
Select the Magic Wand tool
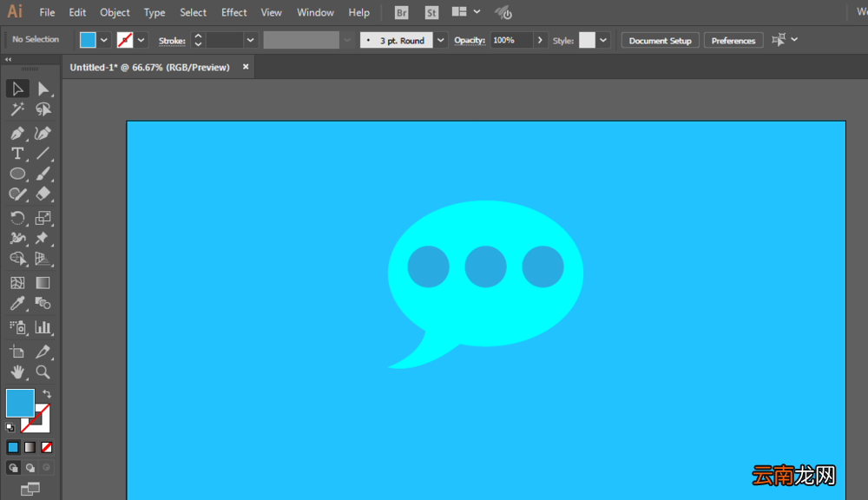tap(17, 109)
